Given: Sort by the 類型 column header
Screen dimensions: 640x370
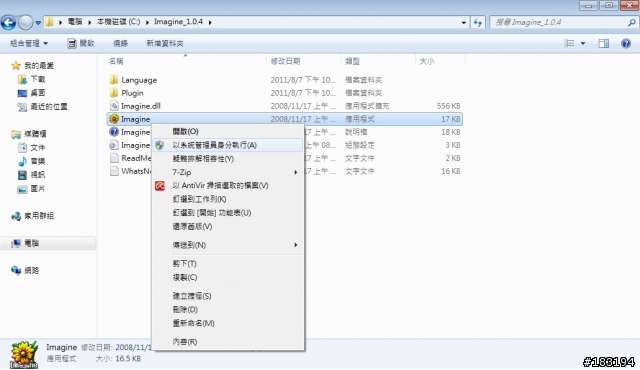Looking at the screenshot, I should [x=353, y=61].
